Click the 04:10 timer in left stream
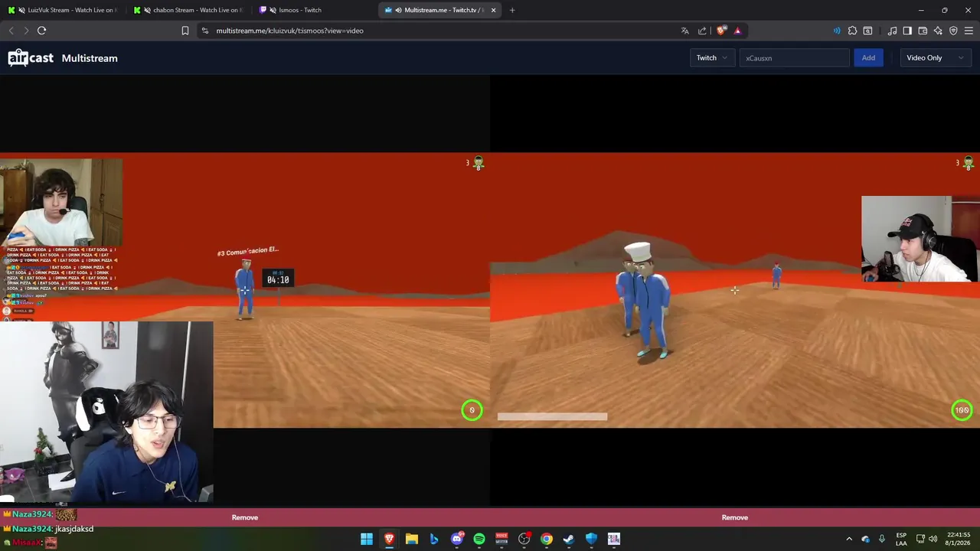This screenshot has width=980, height=551. [278, 279]
